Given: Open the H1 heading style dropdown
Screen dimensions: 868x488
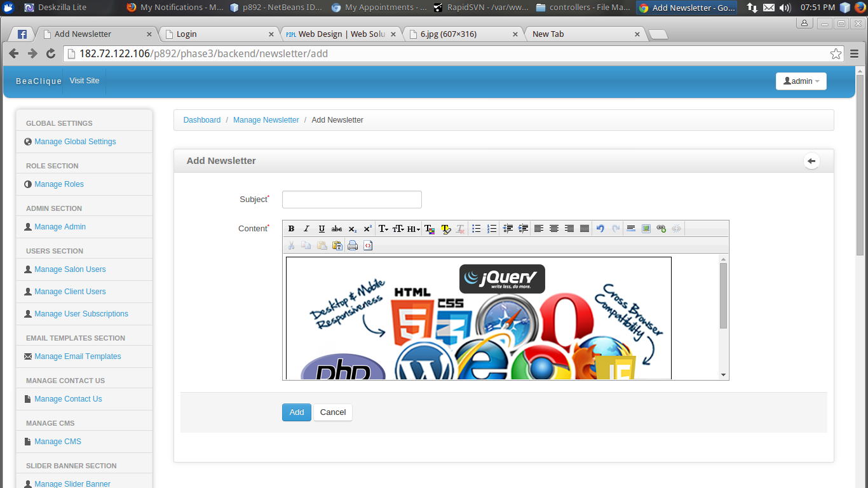Looking at the screenshot, I should coord(414,229).
